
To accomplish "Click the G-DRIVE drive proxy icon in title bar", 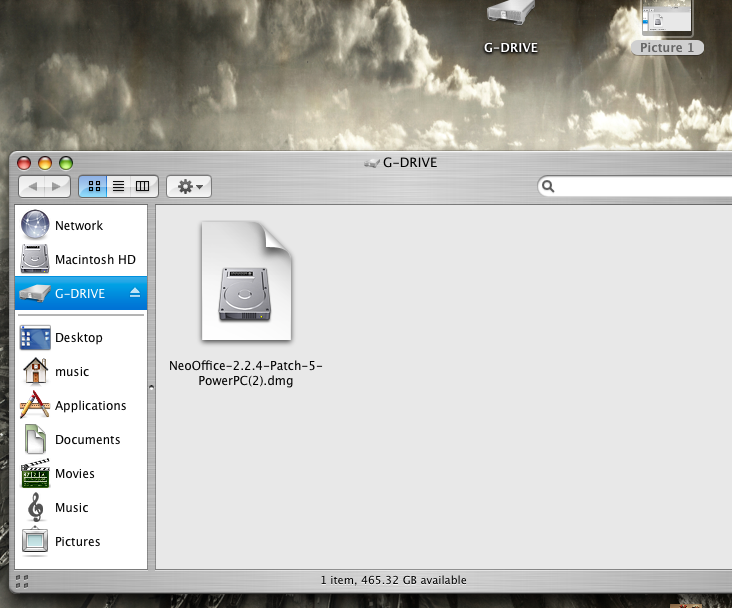I will (x=372, y=163).
